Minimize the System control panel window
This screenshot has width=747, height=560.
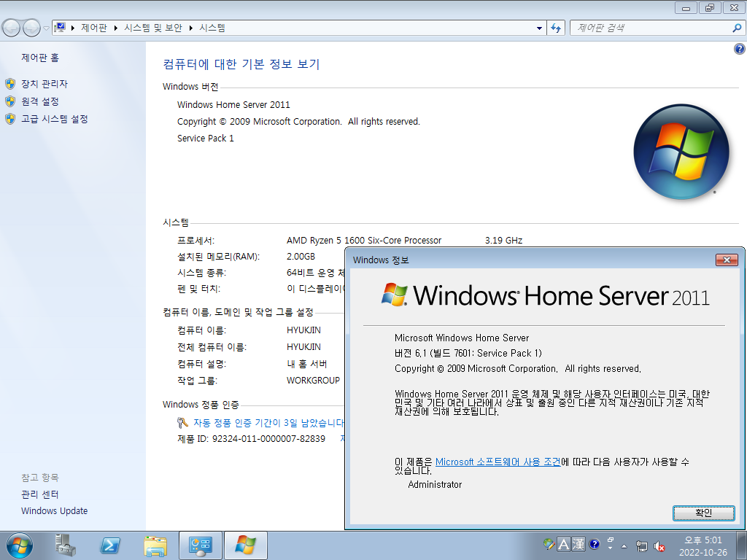pos(686,7)
